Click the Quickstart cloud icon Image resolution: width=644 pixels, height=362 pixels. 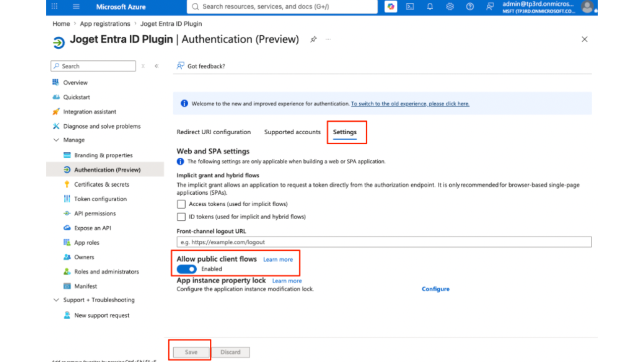point(56,97)
